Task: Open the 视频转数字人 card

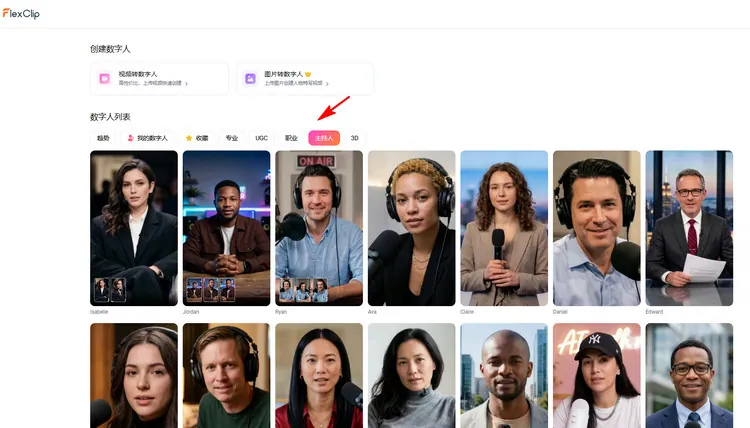Action: pyautogui.click(x=159, y=78)
